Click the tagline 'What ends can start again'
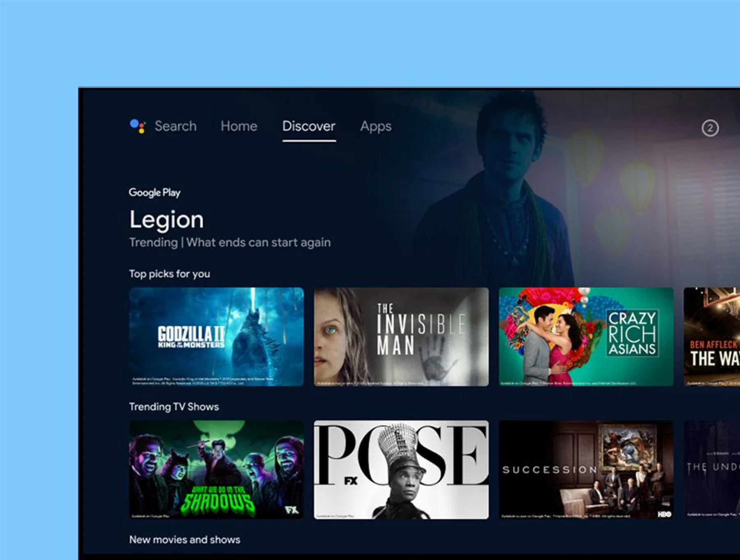The image size is (740, 560). [x=258, y=242]
